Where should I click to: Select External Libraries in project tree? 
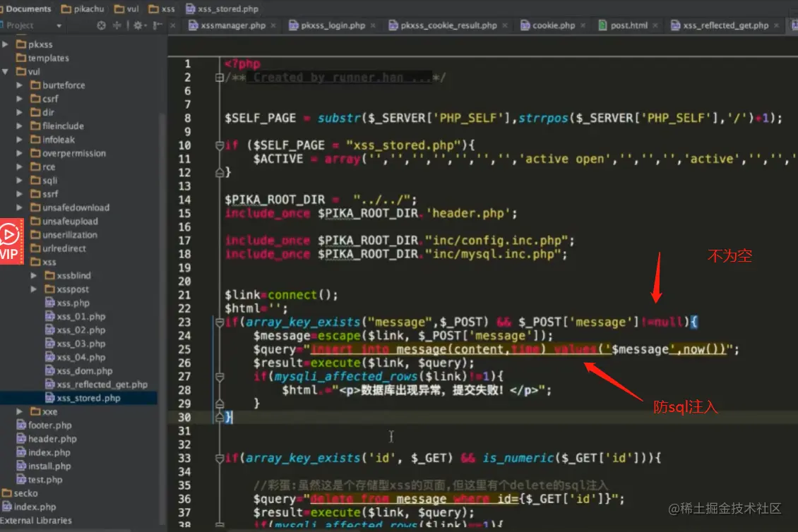pyautogui.click(x=36, y=520)
